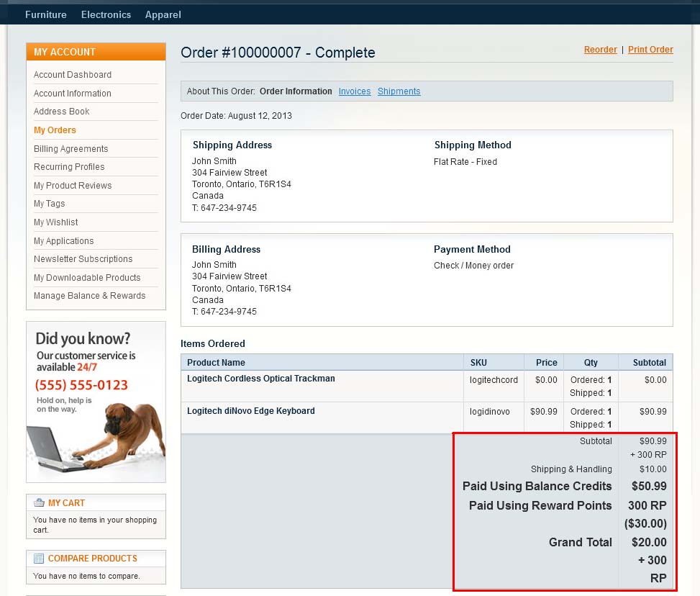This screenshot has height=596, width=700.
Task: Click the Compare Products list icon
Action: click(x=40, y=558)
